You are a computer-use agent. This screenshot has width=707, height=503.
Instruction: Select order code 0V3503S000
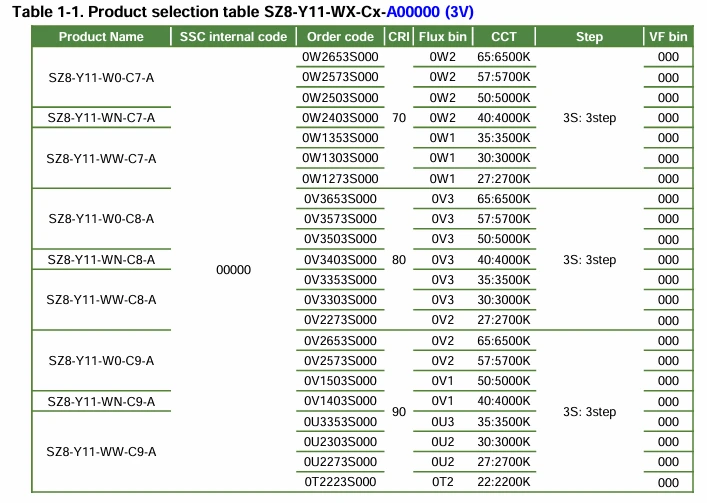(x=340, y=239)
